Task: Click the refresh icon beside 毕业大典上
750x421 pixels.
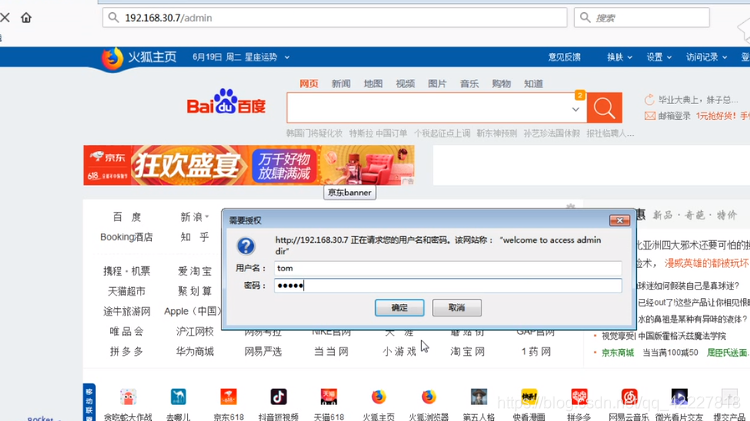Action: pos(649,100)
